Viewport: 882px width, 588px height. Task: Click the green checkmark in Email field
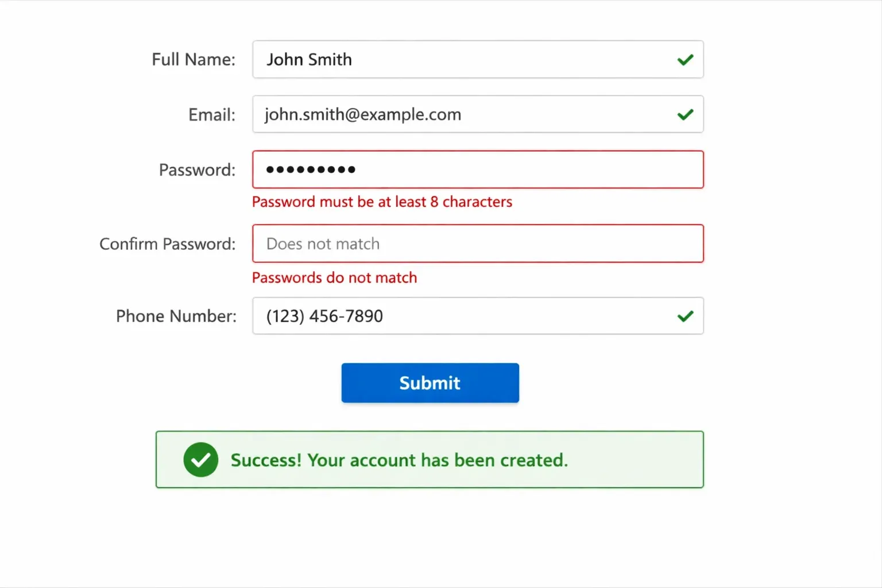point(685,115)
